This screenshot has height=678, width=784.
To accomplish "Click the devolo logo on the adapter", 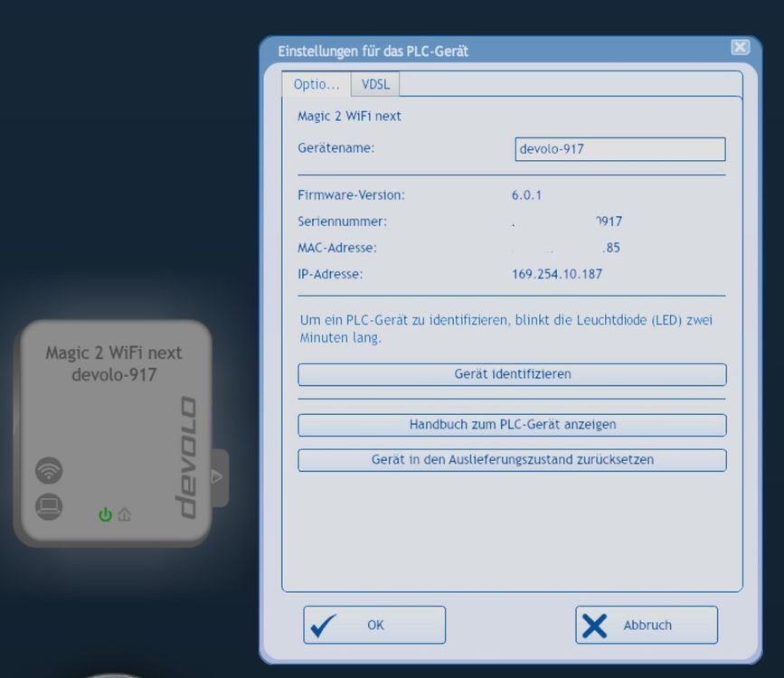I will pos(186,457).
